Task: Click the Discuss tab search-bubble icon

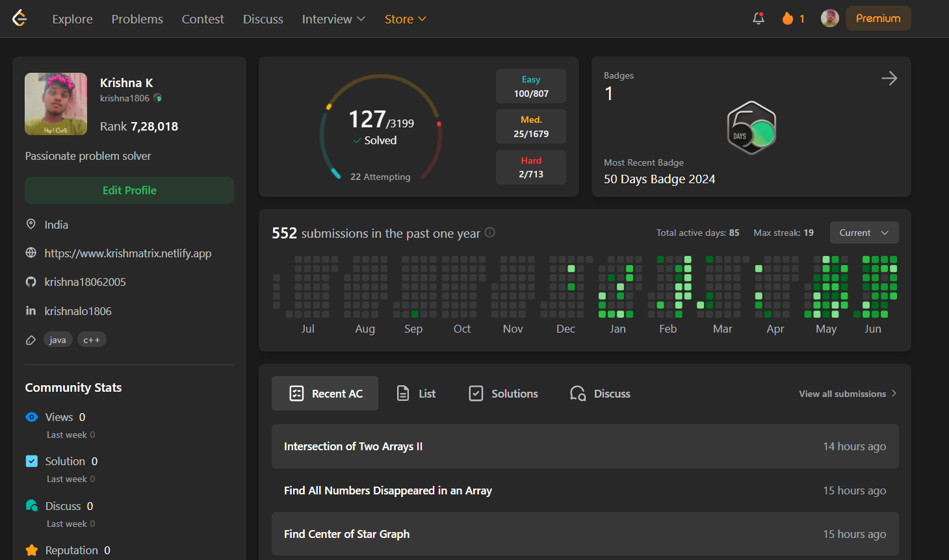Action: (x=578, y=393)
